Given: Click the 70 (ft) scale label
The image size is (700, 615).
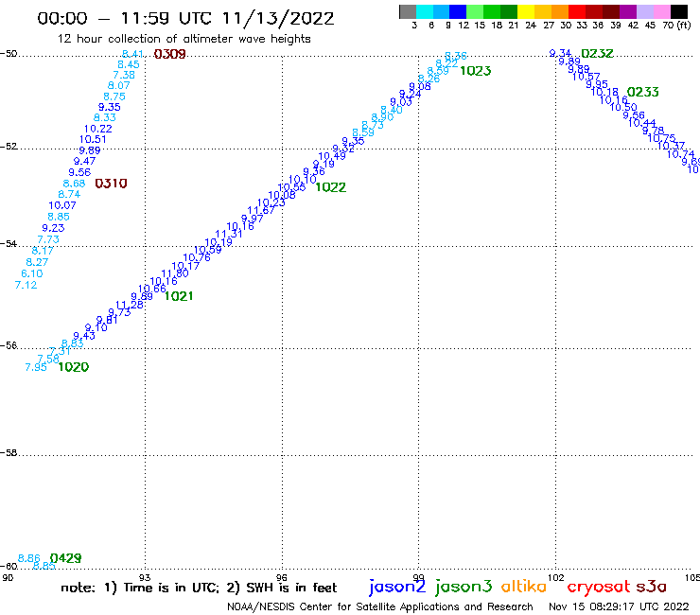Looking at the screenshot, I should click(x=676, y=26).
